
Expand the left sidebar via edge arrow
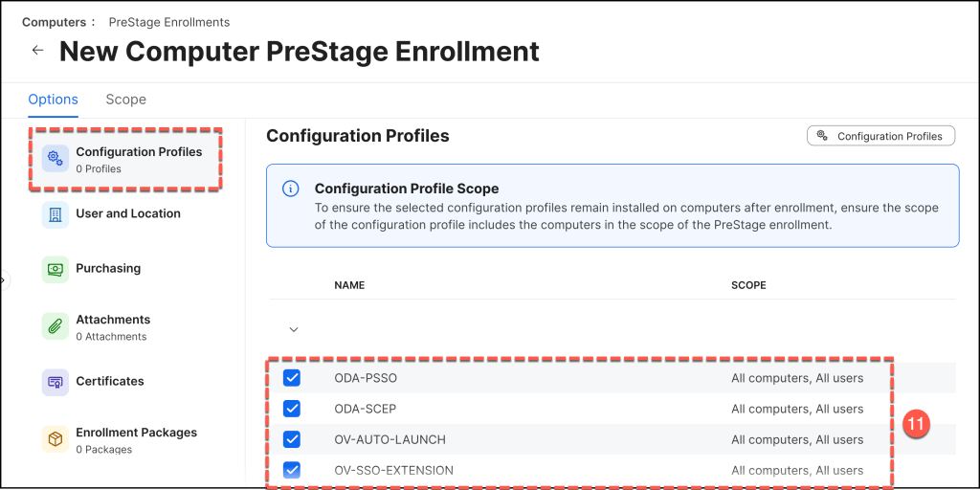point(3,280)
